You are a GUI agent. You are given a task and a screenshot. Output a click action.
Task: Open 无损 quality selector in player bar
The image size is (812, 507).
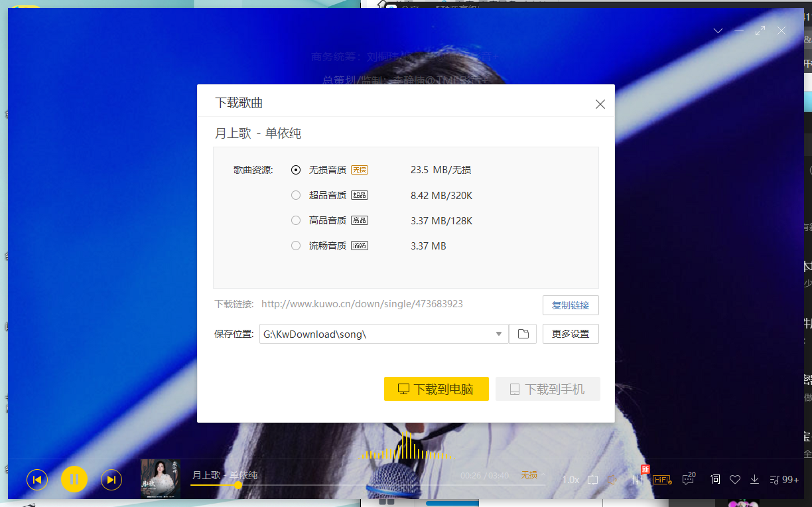coord(529,475)
